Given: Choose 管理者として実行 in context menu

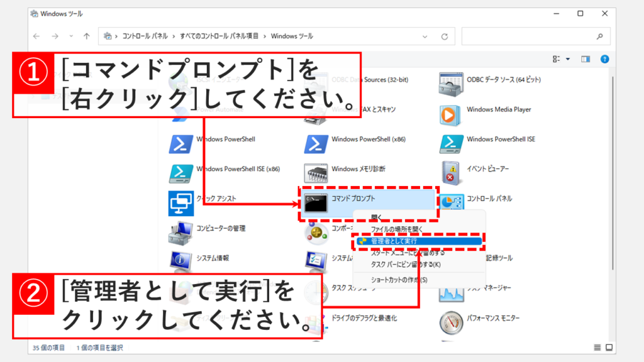Looking at the screenshot, I should (419, 241).
